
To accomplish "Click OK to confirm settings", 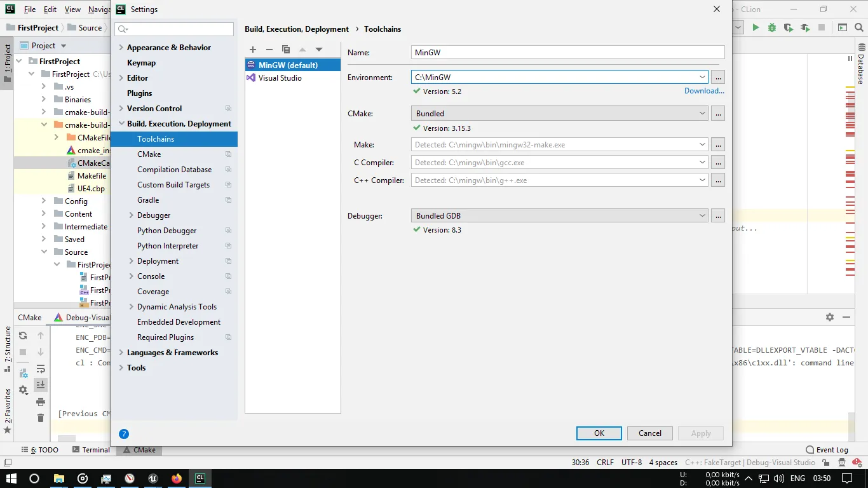I will (599, 433).
